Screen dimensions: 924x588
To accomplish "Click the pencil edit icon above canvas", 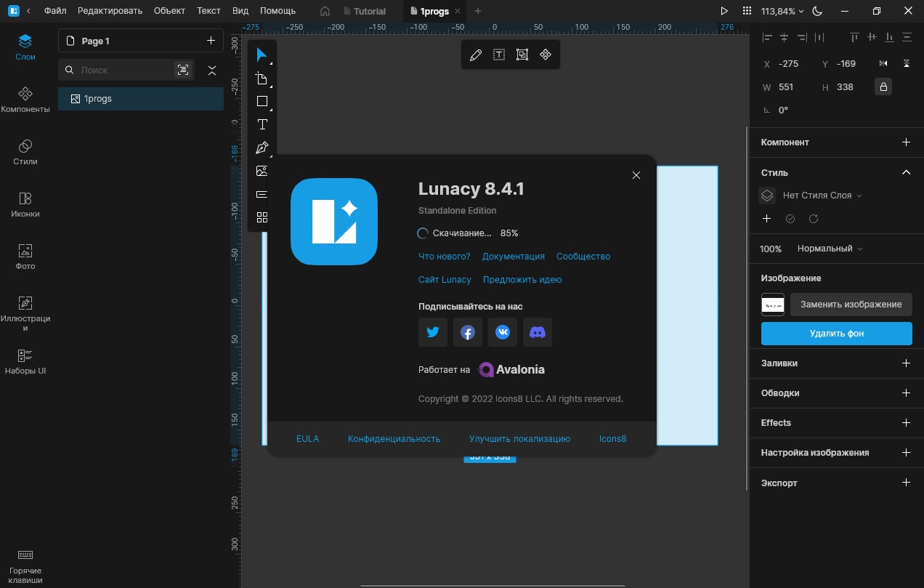I will click(476, 55).
